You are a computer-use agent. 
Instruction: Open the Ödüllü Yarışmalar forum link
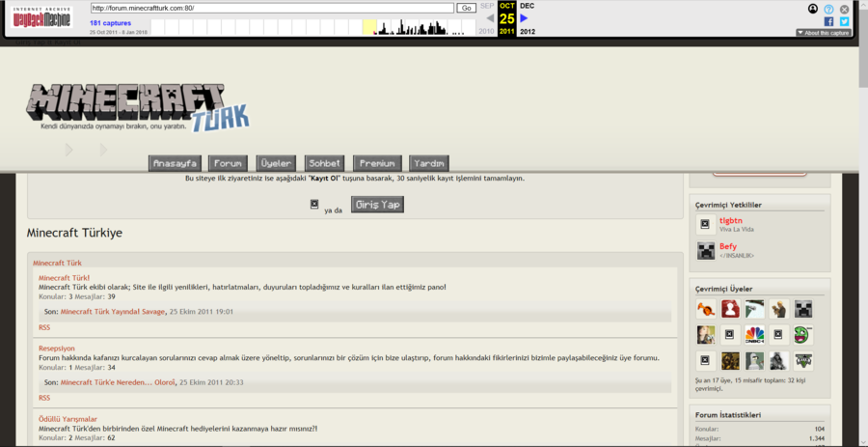(x=68, y=419)
